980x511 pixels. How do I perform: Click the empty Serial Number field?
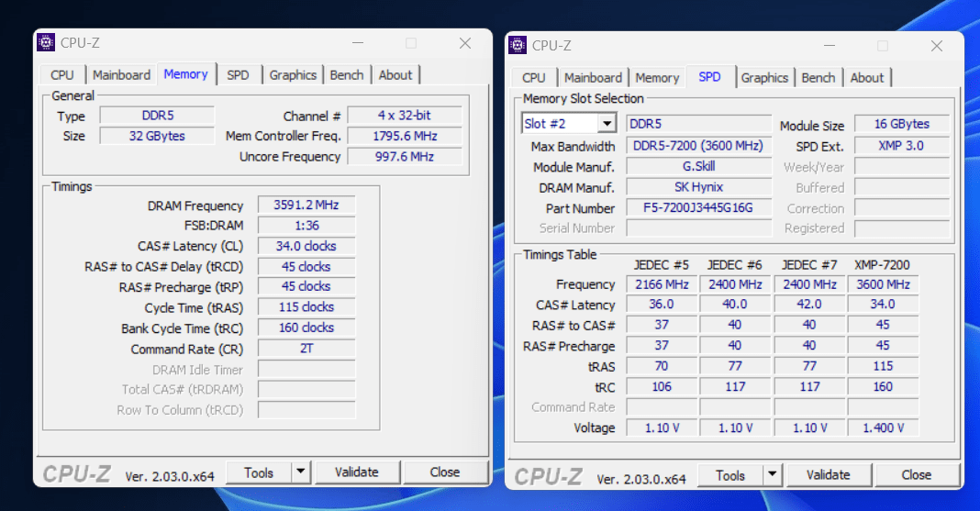coord(698,228)
